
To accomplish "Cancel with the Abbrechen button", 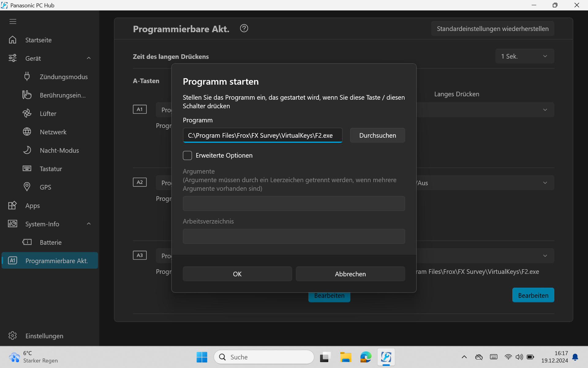I will coord(350,274).
